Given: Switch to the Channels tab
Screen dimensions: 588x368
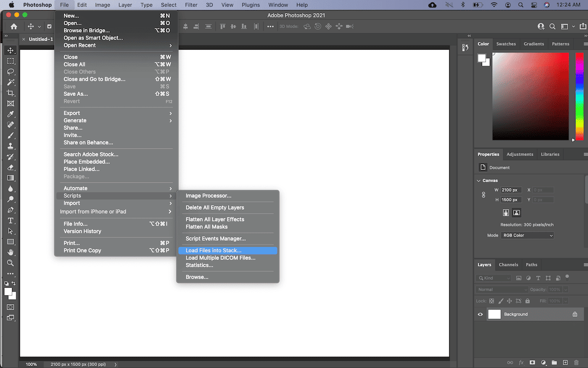Looking at the screenshot, I should [x=508, y=265].
